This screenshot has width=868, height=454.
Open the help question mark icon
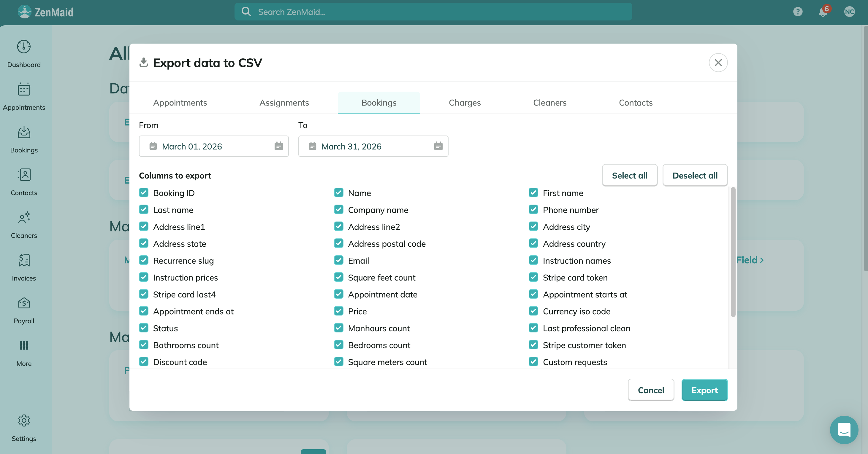(798, 12)
